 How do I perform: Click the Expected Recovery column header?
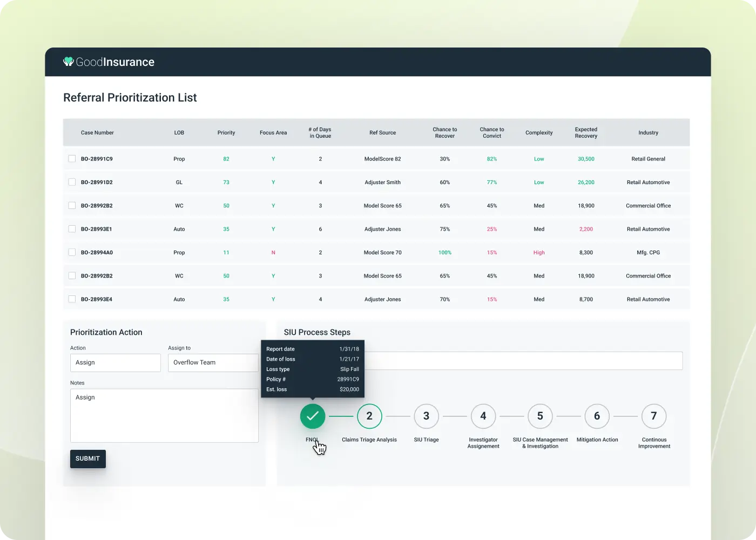pyautogui.click(x=586, y=132)
